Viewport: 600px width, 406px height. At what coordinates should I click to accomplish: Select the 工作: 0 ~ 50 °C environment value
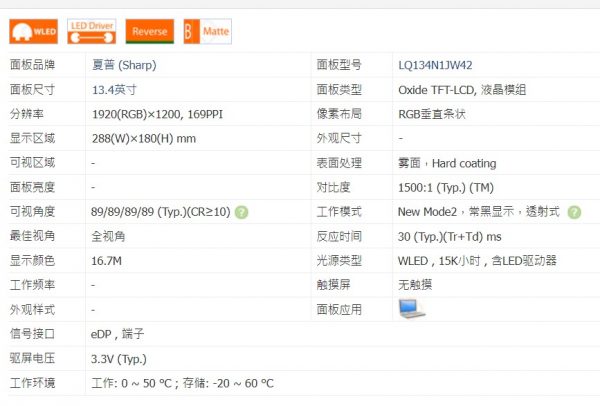tap(183, 383)
